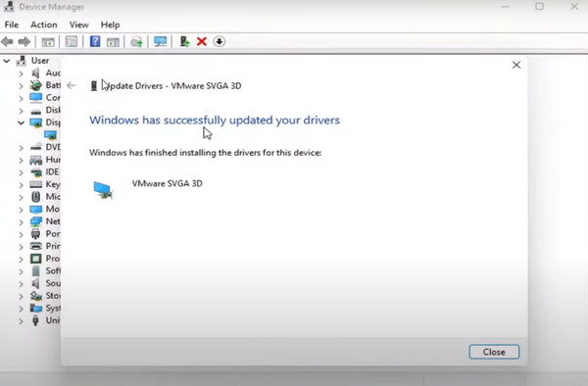Click the Back arrow toolbar icon
Viewport: 588px width, 386px height.
(7, 41)
